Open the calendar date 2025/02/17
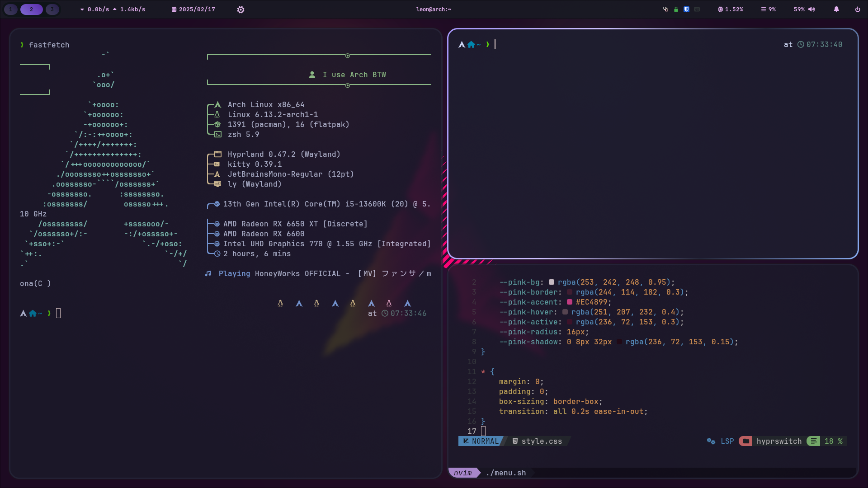 (193, 9)
